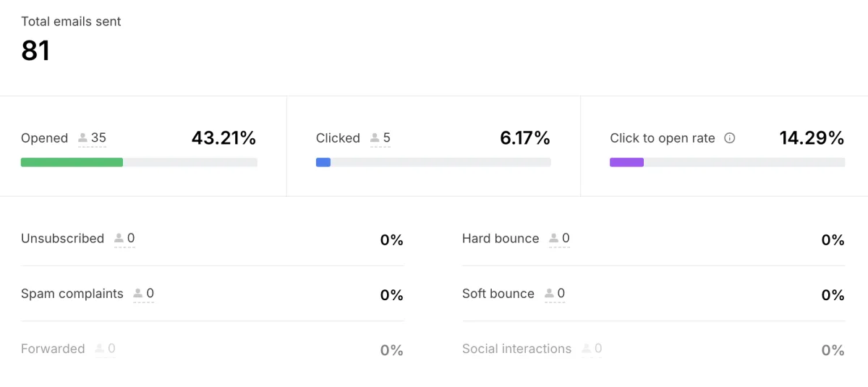The height and width of the screenshot is (387, 868).
Task: Click the person icon beside Clicked
Action: [x=375, y=138]
